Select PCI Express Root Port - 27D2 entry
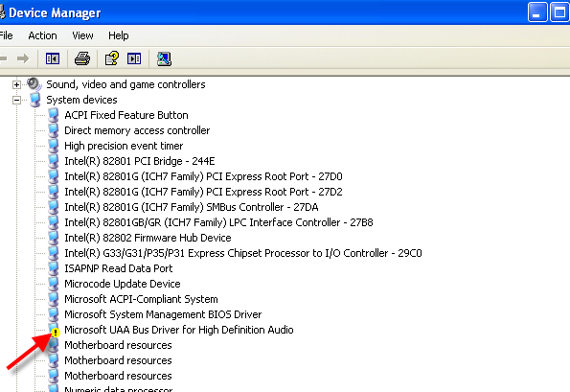 pos(203,192)
